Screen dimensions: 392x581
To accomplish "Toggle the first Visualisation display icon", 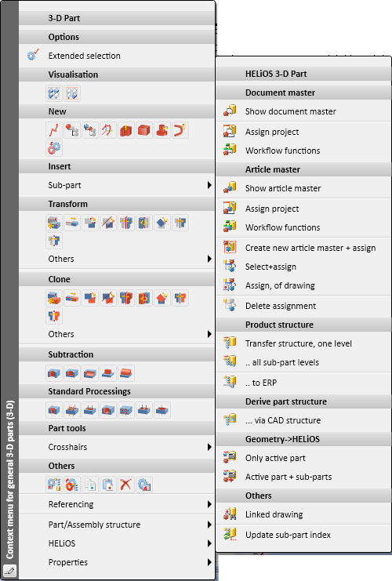I will (x=54, y=93).
